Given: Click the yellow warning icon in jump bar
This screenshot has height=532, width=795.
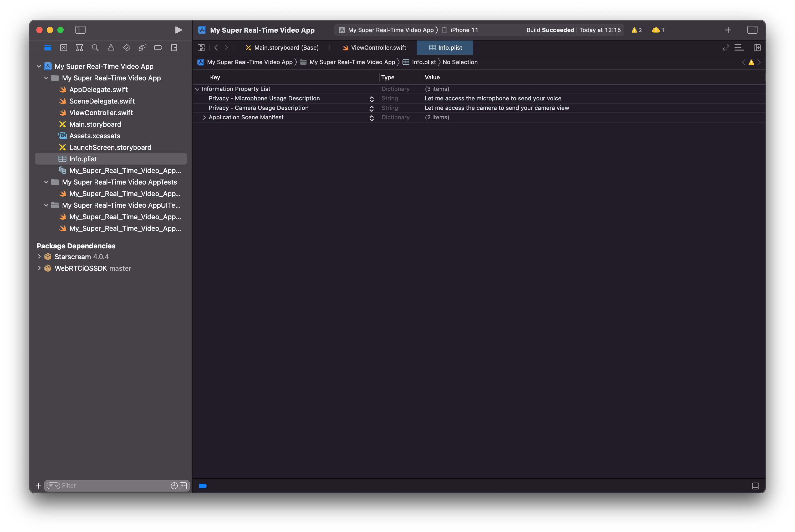Looking at the screenshot, I should pyautogui.click(x=751, y=63).
